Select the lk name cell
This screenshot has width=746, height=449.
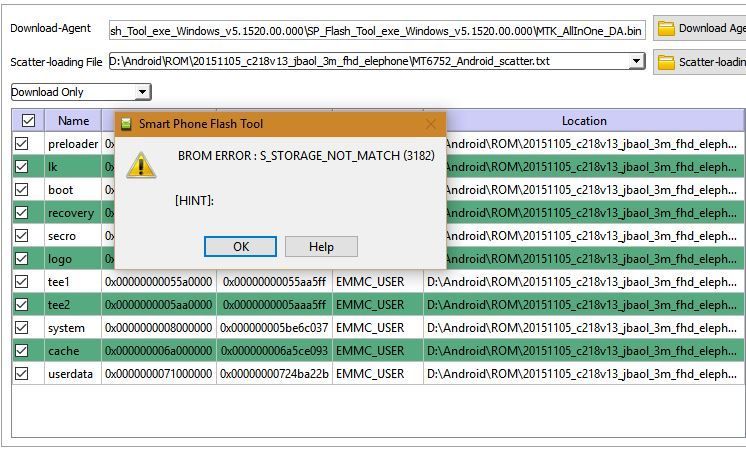[x=73, y=166]
